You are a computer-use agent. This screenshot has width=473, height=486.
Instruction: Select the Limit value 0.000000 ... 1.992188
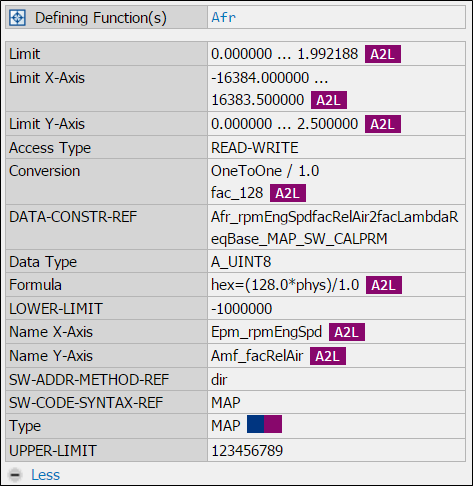(284, 54)
